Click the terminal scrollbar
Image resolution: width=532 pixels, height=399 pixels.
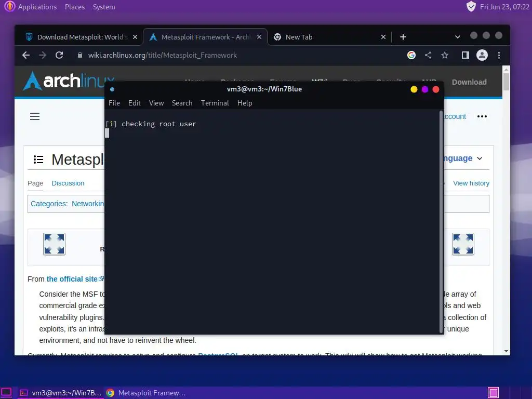pos(442,222)
